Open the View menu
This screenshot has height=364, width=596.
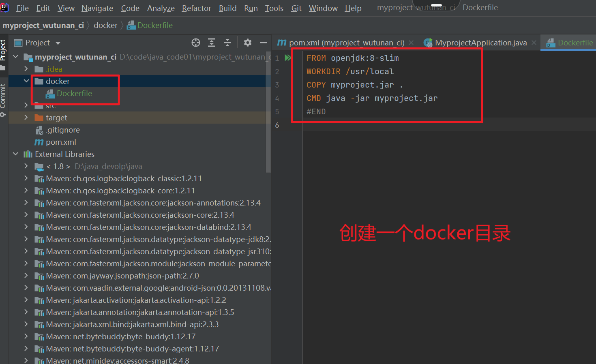click(x=66, y=8)
